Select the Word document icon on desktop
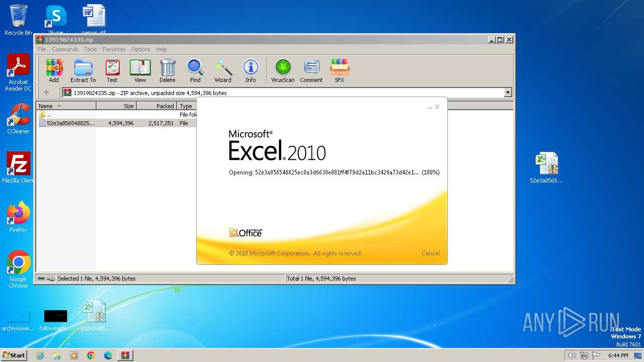This screenshot has width=644, height=362. pyautogui.click(x=94, y=20)
